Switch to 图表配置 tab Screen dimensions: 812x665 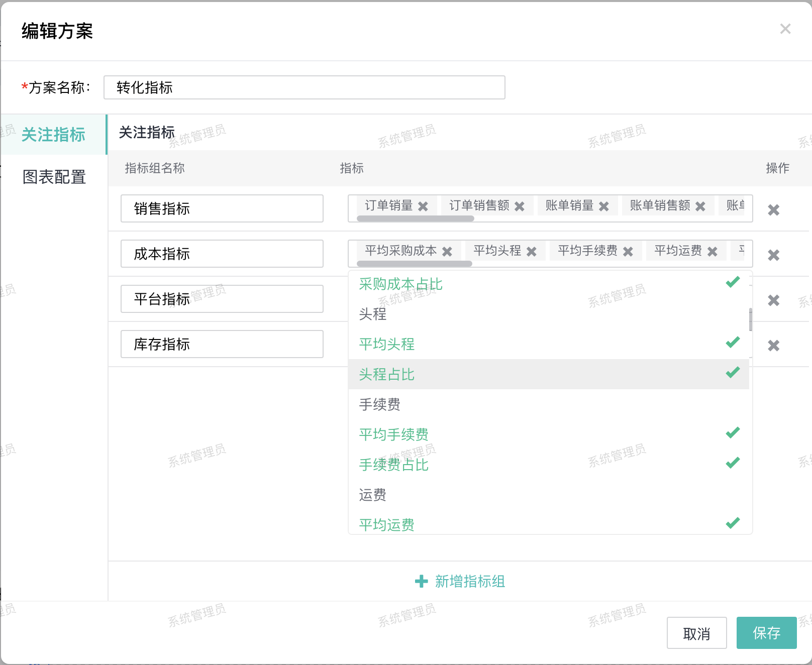click(x=54, y=177)
